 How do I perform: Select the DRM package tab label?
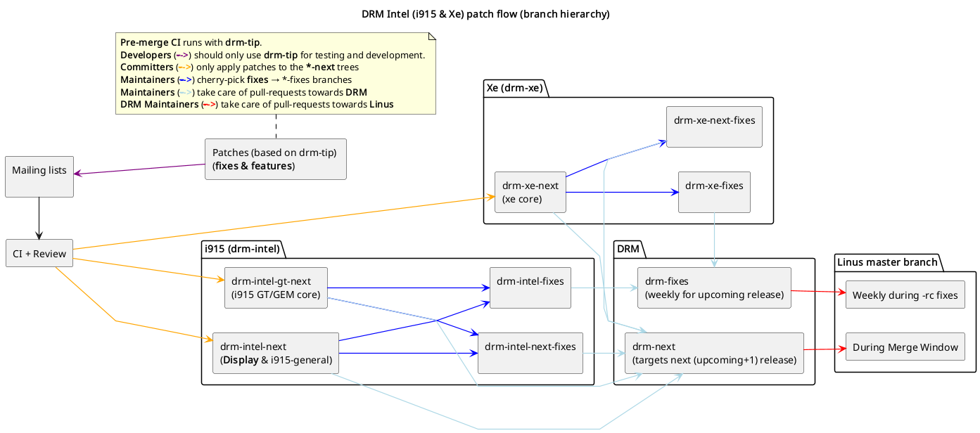click(x=628, y=249)
